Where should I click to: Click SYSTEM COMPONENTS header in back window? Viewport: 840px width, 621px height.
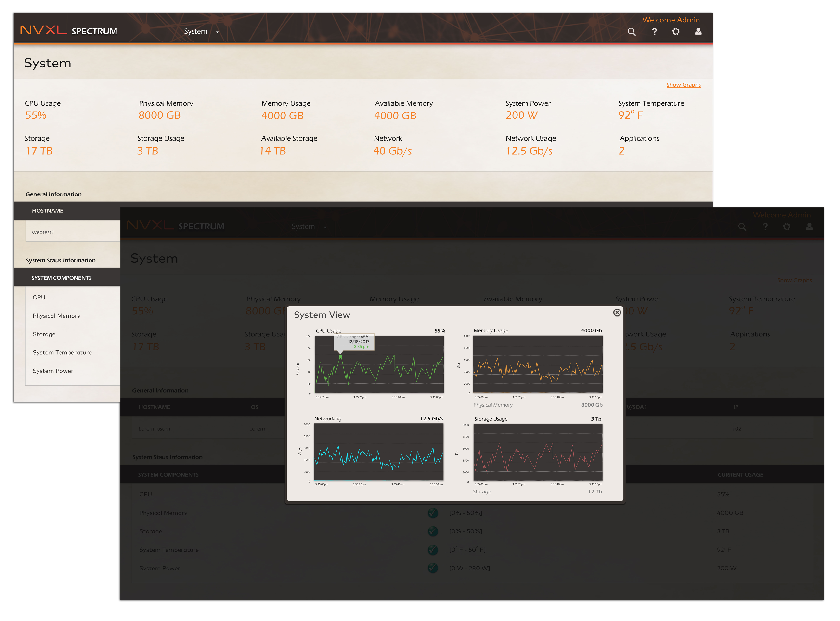click(61, 278)
